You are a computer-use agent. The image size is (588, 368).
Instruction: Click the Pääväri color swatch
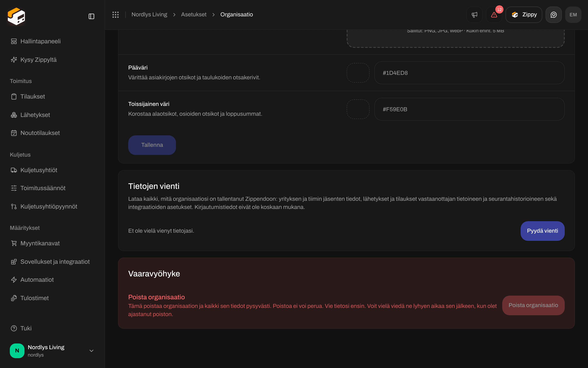pyautogui.click(x=358, y=73)
